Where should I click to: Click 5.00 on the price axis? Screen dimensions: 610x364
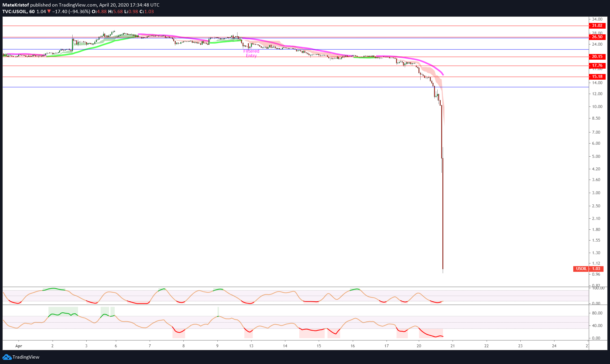[x=596, y=156]
